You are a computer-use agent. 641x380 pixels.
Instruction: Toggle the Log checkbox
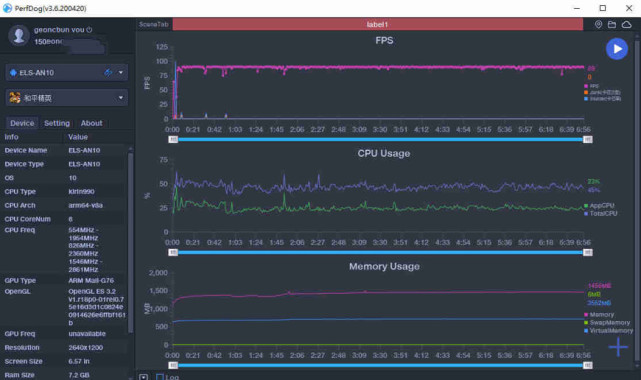point(160,377)
